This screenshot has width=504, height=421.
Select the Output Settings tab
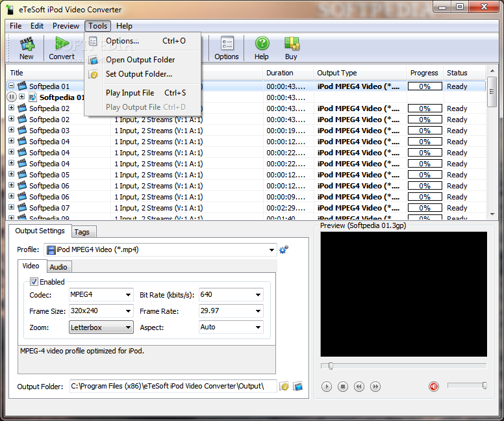pos(40,231)
